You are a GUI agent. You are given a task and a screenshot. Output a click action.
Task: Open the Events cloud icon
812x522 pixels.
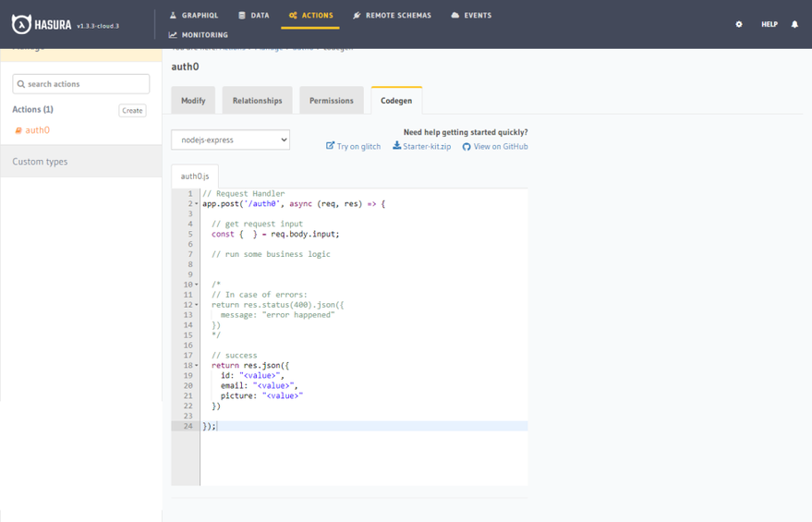[x=454, y=16]
